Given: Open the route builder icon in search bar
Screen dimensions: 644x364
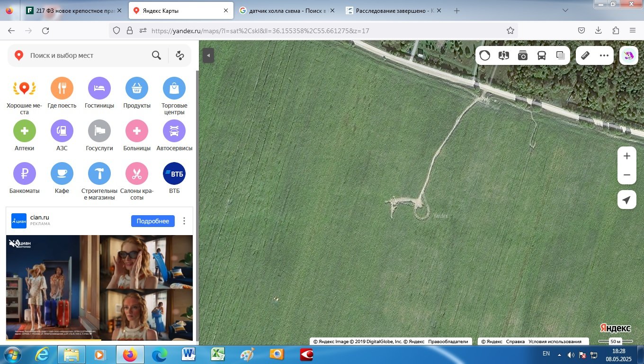Looking at the screenshot, I should 180,55.
